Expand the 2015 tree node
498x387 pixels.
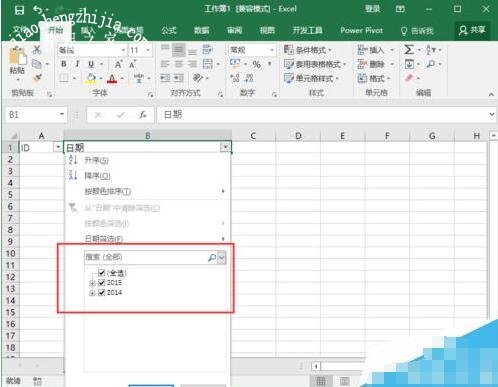coord(93,283)
